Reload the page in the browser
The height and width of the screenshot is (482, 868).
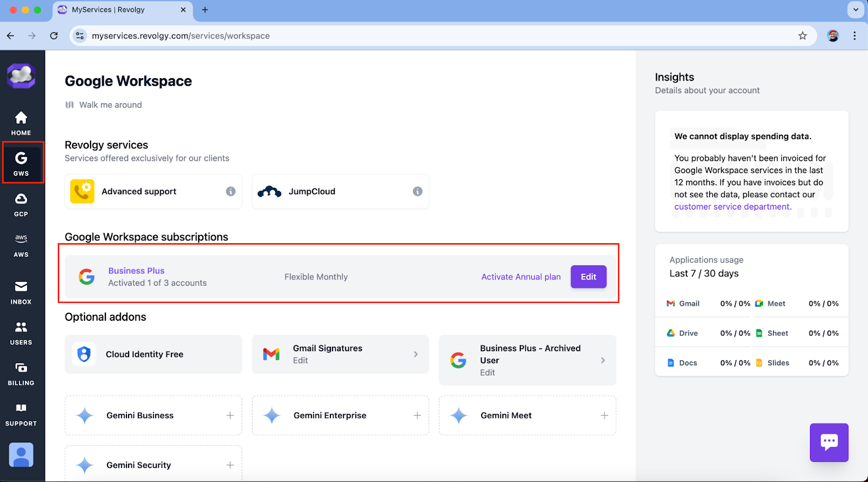[x=54, y=36]
